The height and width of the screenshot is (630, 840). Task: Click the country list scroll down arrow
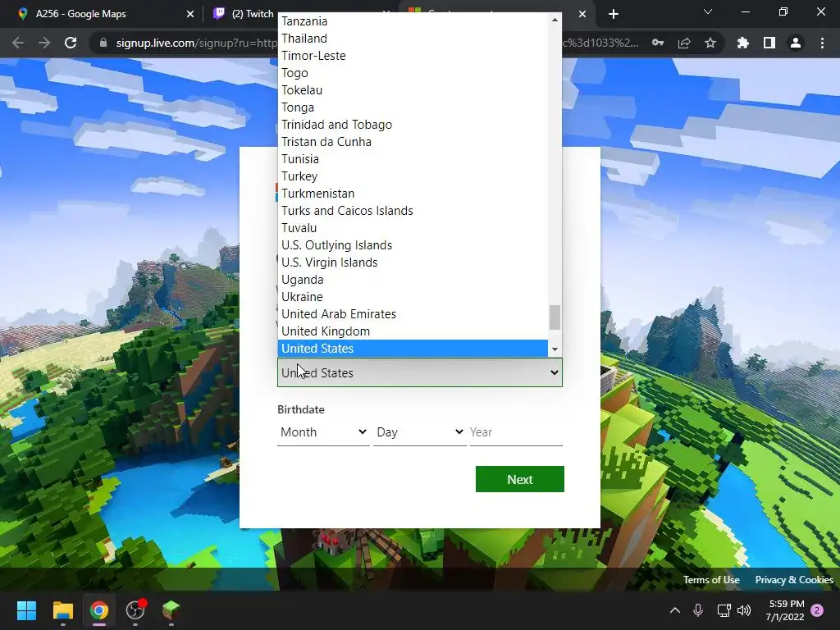click(555, 349)
